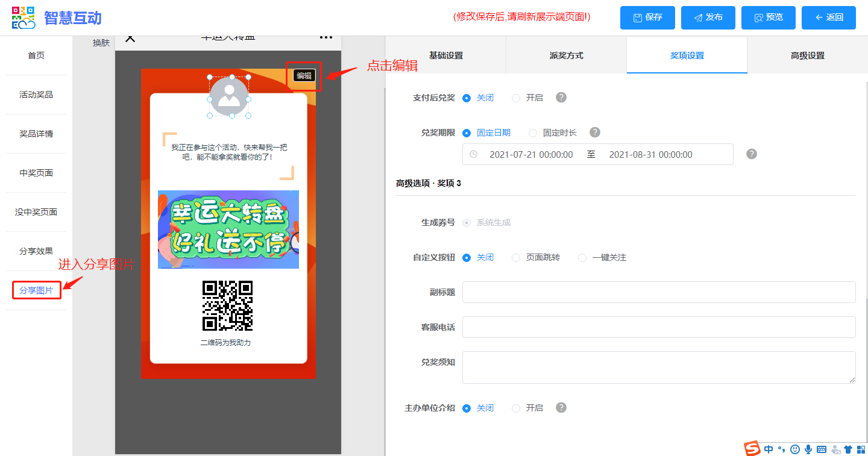Click the help icon right of the date range

click(x=752, y=154)
